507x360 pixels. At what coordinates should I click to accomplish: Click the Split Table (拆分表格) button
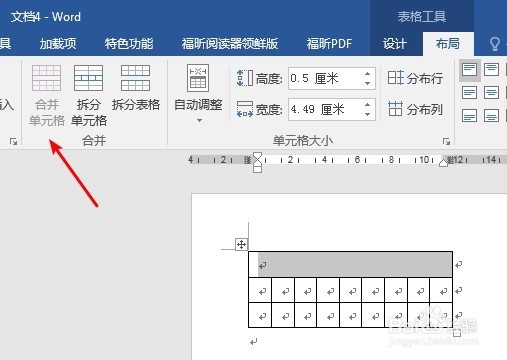click(x=136, y=88)
